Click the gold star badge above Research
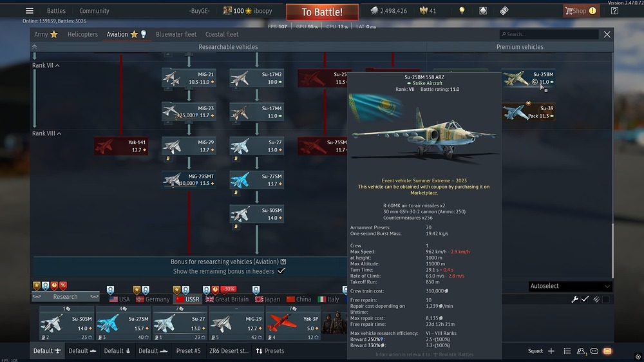This screenshot has height=362, width=644. [37, 285]
